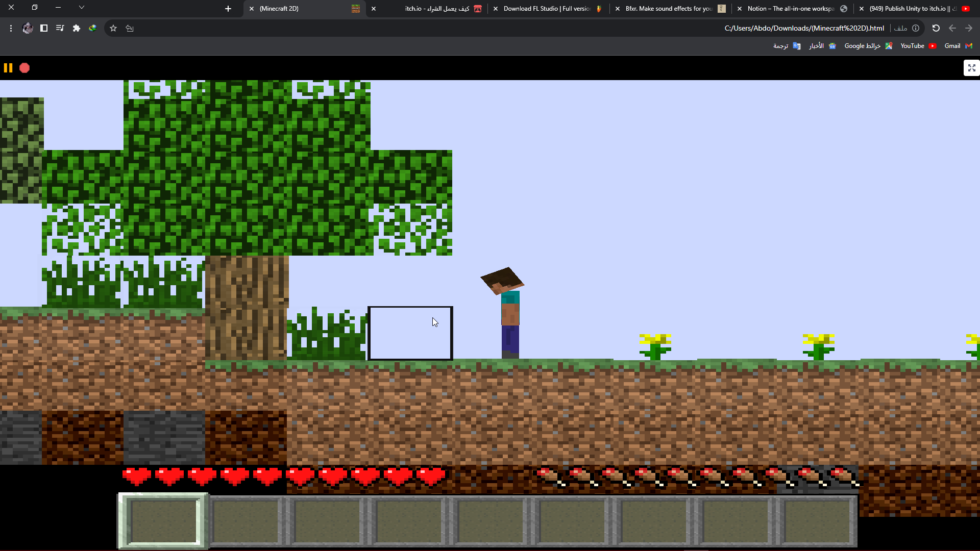Viewport: 980px width, 551px height.
Task: Open the Gmail bookmark
Action: pyautogui.click(x=959, y=46)
